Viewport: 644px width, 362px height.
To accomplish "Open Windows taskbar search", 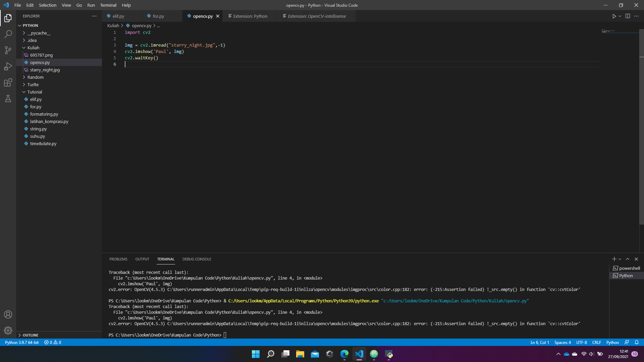I will (x=270, y=354).
